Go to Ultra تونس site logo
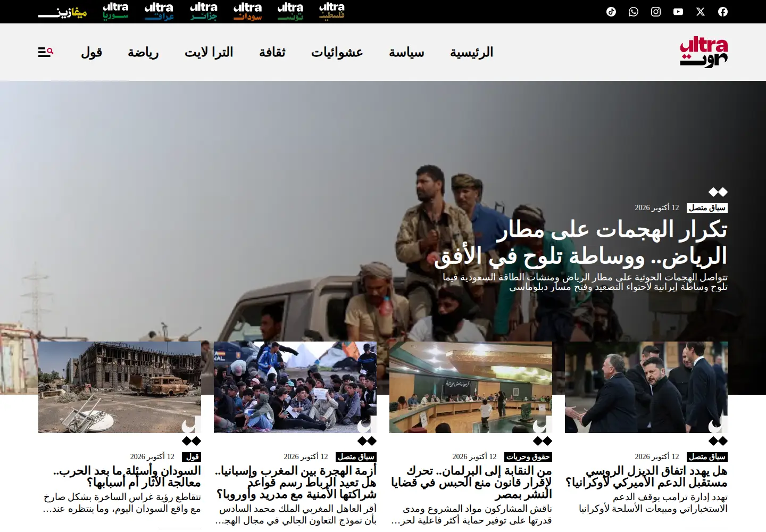Viewport: 766px width, 532px height. (x=290, y=11)
